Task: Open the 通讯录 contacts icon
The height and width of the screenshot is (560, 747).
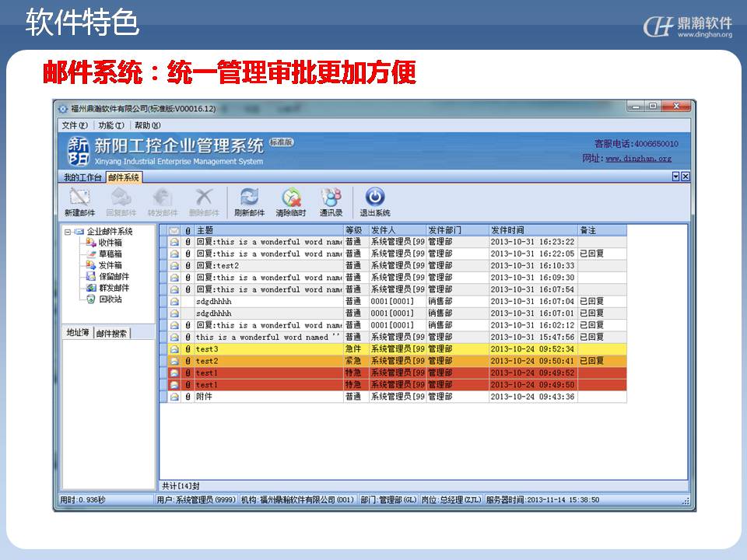Action: click(331, 196)
